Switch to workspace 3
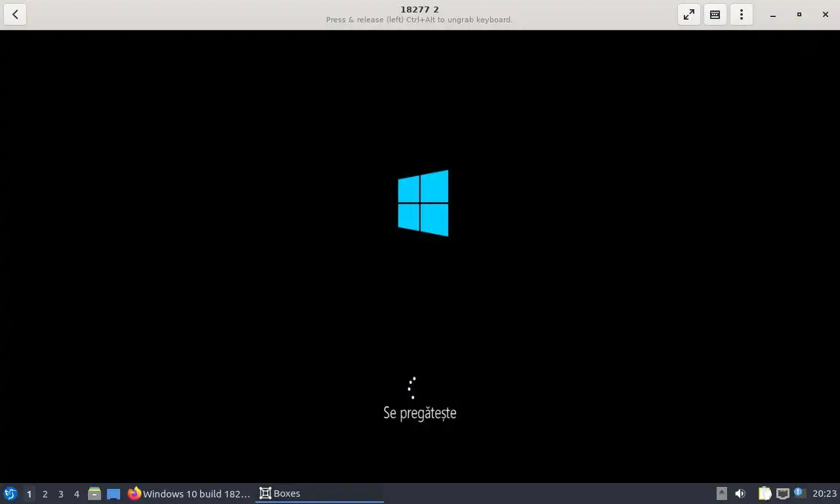 (x=60, y=493)
